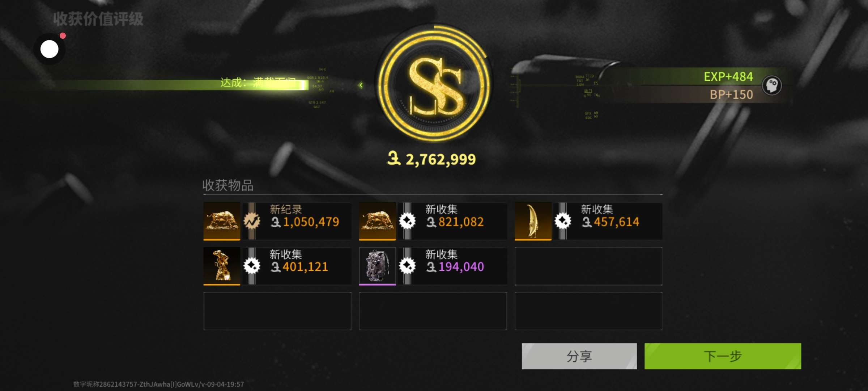Click the new collection badge beside 821,082
868x391 pixels.
tap(407, 221)
